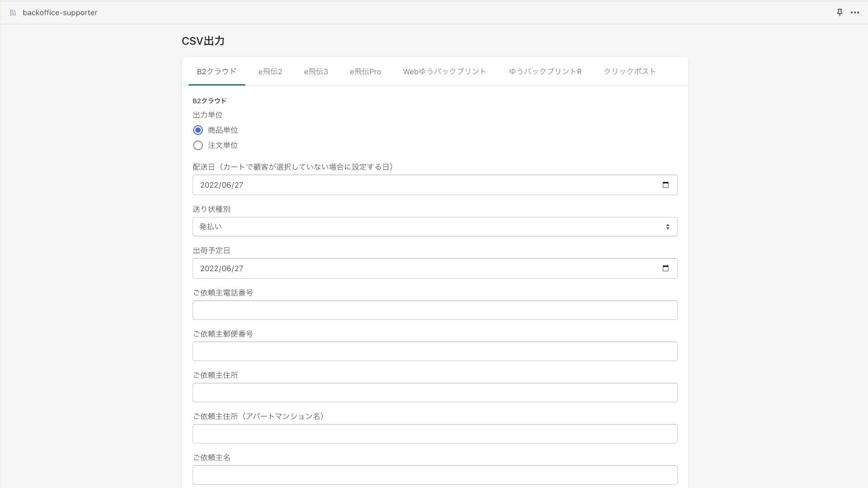The image size is (868, 488).
Task: Focus the ご依頼主電話番号 input field
Action: pos(435,310)
